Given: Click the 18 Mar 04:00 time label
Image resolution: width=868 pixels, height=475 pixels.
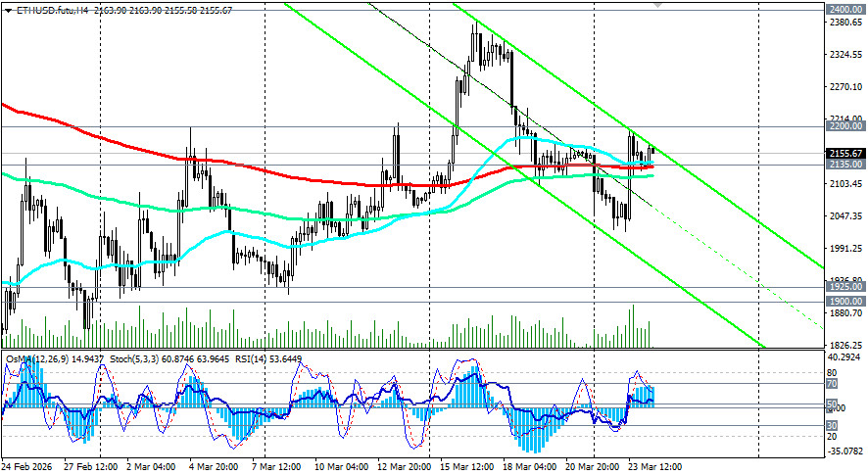Looking at the screenshot, I should 530,467.
